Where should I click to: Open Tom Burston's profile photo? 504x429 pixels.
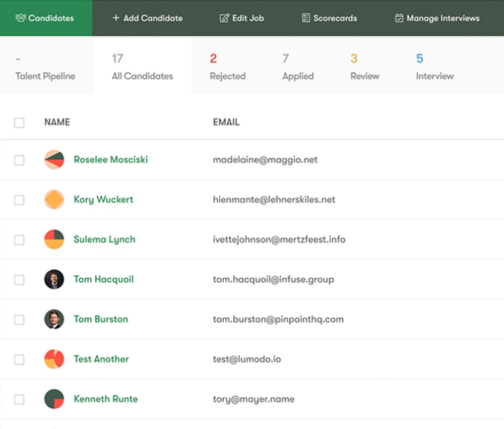point(54,319)
